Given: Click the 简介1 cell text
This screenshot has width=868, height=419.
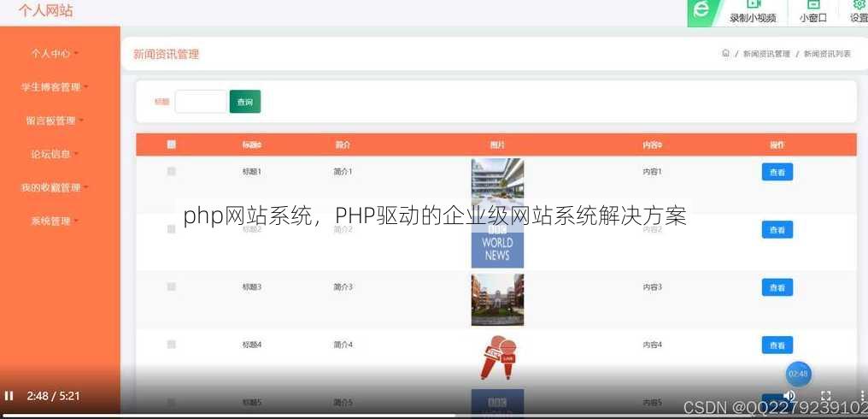Looking at the screenshot, I should coord(343,172).
